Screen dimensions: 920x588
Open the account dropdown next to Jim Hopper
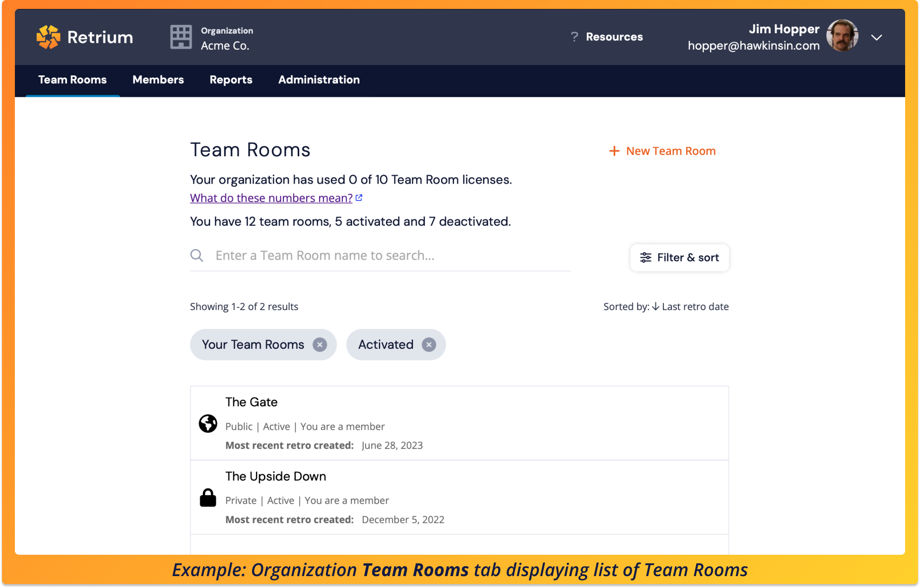tap(877, 37)
